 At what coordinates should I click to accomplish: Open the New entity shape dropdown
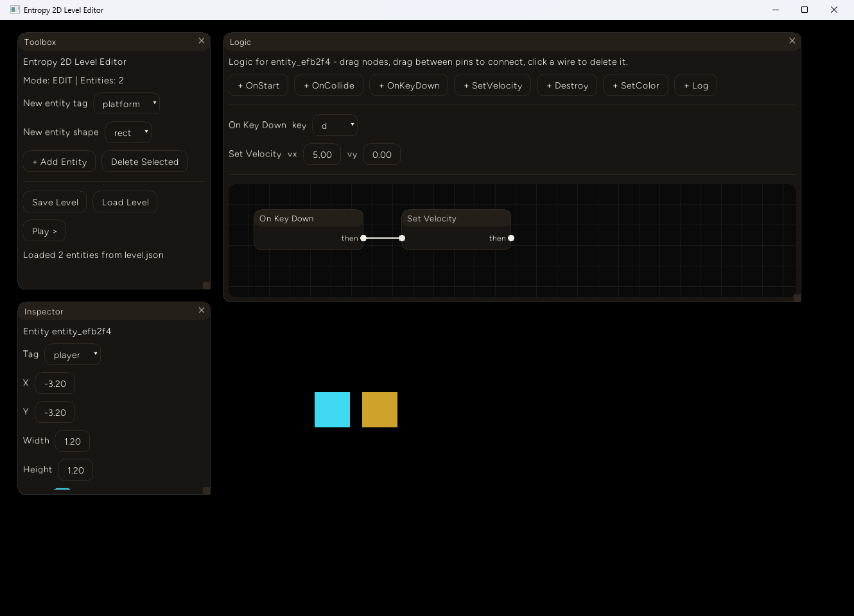tap(128, 133)
